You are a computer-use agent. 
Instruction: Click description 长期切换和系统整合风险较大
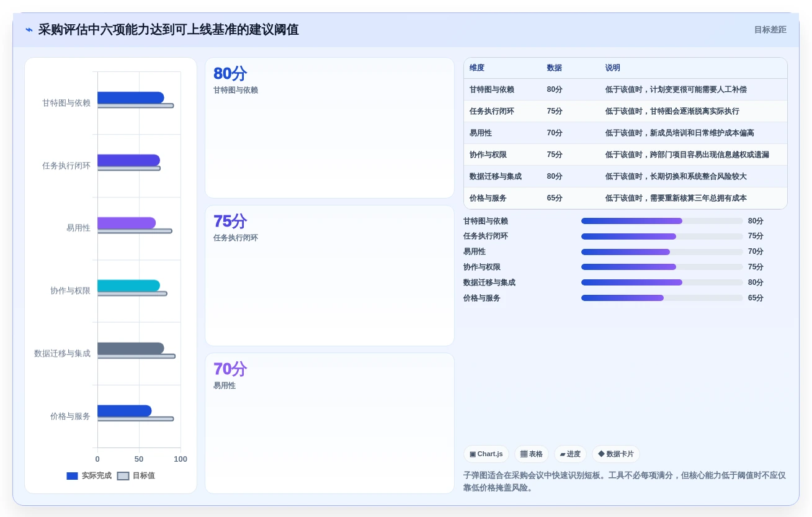(x=698, y=176)
